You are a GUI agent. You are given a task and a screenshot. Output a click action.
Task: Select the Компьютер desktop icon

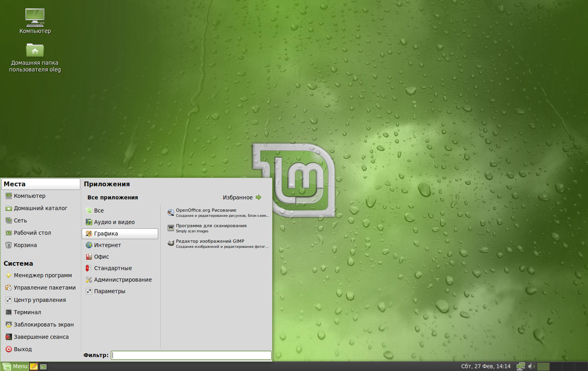(x=35, y=21)
